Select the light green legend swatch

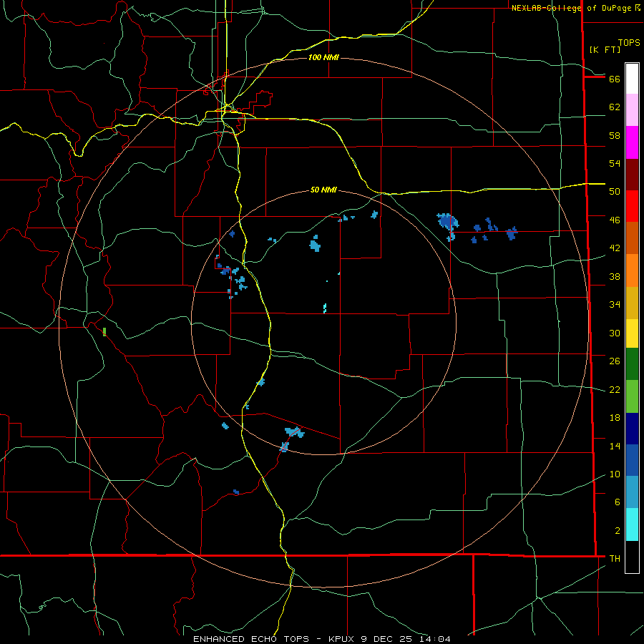coord(632,396)
